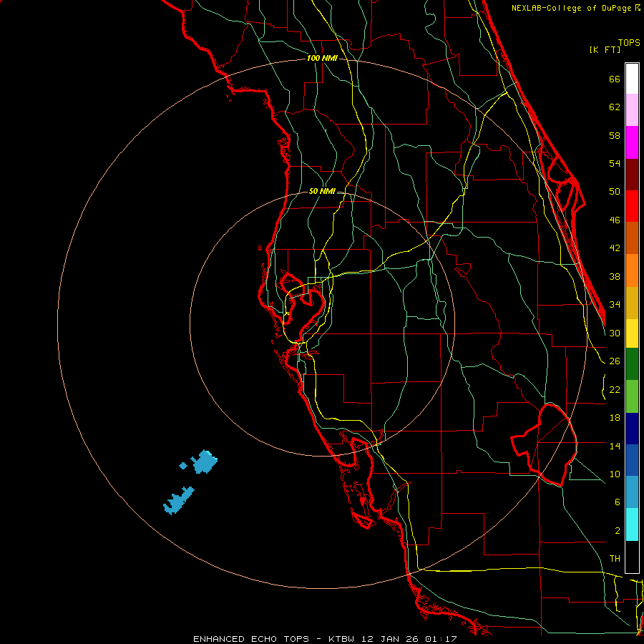Click the ENHANCED ECHO TOPS caption text
This screenshot has height=644, width=644.
[x=251, y=639]
